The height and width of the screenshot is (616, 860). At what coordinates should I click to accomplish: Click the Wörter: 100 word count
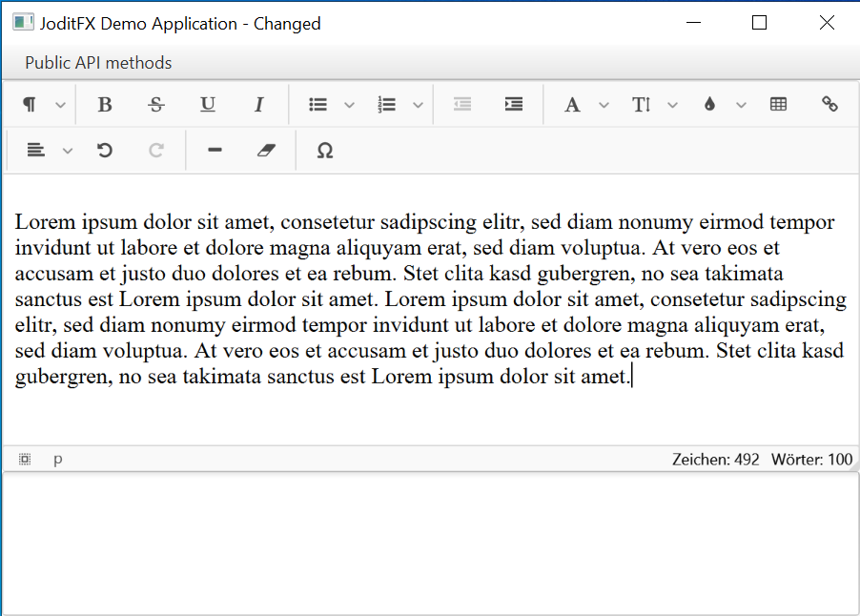coord(811,459)
